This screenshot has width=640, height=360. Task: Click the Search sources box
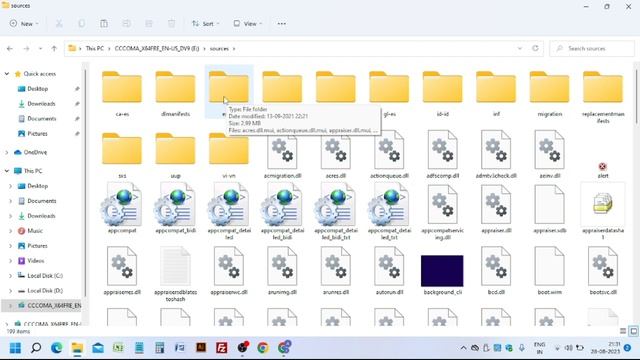click(x=592, y=49)
